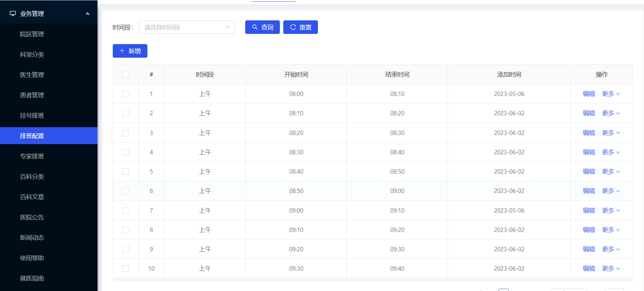This screenshot has width=644, height=291.
Task: Edit row 10 via 编辑 link
Action: pos(589,269)
